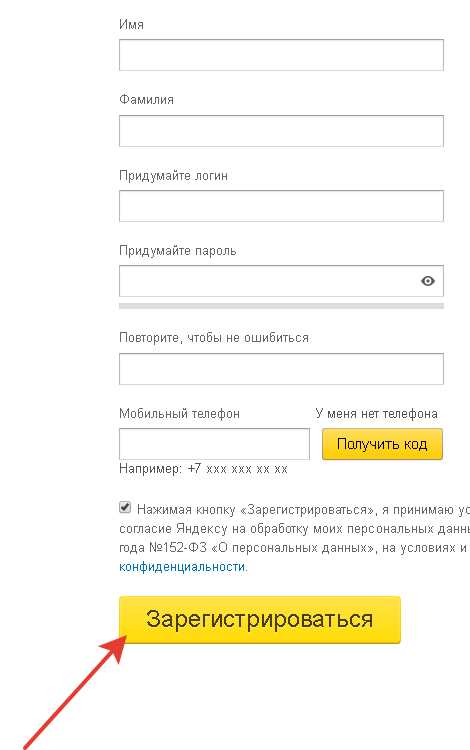470x750 pixels.
Task: Click the Придумайте пароль label text
Action: (x=177, y=251)
